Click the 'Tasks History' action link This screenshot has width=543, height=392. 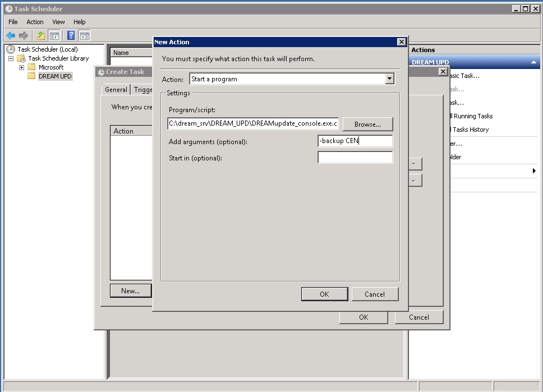(x=471, y=130)
